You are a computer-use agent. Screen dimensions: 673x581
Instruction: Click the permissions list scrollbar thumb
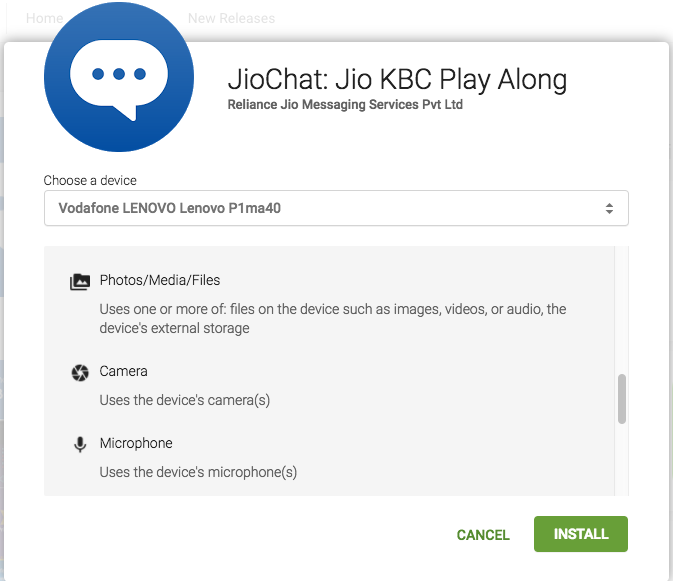coord(621,399)
